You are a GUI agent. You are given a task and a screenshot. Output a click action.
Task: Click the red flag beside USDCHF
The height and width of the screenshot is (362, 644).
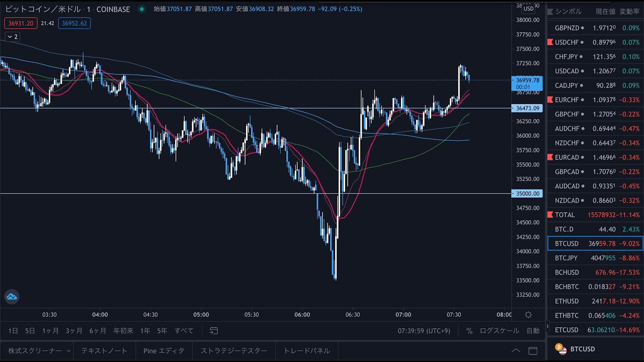coord(550,42)
